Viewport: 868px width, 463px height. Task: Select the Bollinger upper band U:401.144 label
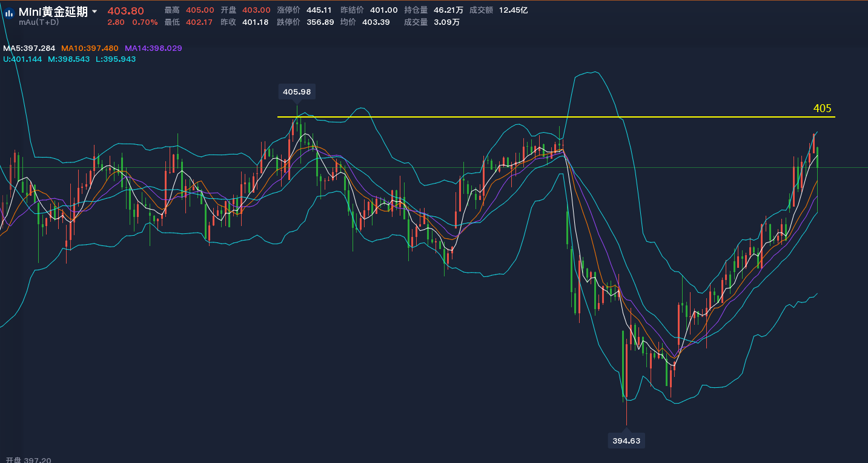coord(22,59)
